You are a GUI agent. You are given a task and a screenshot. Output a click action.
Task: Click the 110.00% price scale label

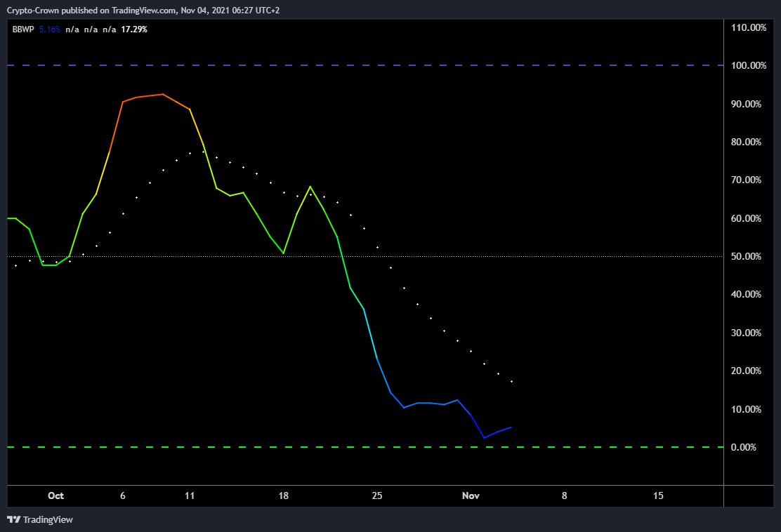tap(749, 27)
